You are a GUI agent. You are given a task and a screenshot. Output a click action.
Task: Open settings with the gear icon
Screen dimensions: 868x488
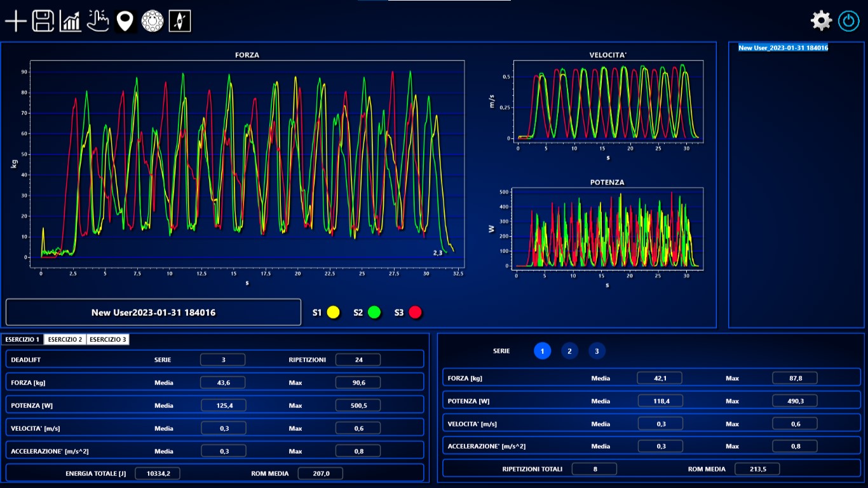coord(821,21)
